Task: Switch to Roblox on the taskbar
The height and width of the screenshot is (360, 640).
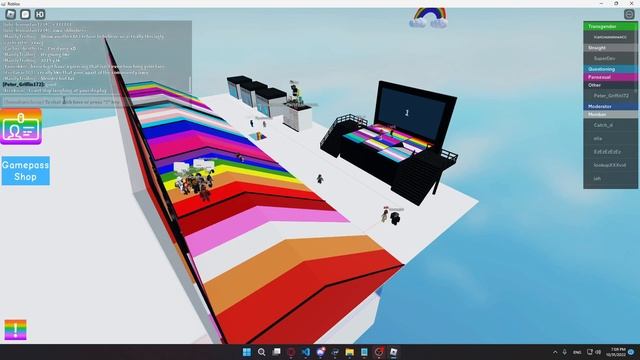Action: [x=393, y=352]
